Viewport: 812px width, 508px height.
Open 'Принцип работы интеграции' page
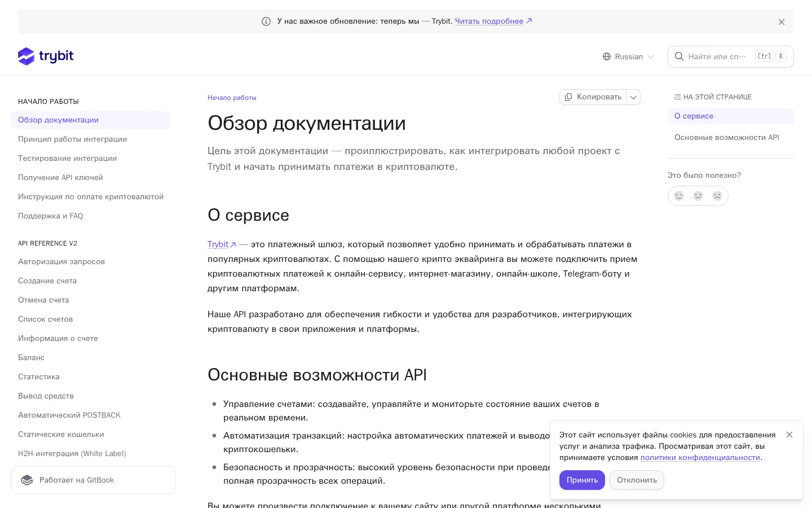pos(91,139)
